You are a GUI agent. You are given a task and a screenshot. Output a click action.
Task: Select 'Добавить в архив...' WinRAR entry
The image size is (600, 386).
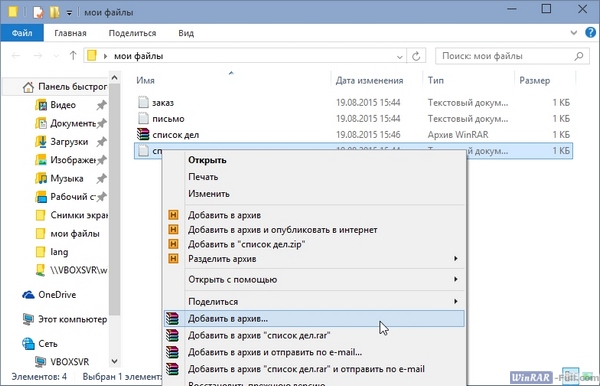[314, 318]
